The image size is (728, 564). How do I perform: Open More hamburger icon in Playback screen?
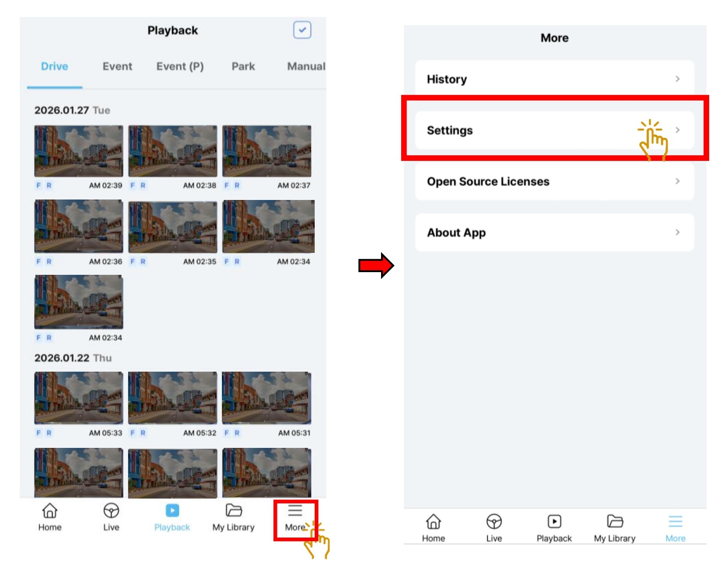click(x=295, y=512)
